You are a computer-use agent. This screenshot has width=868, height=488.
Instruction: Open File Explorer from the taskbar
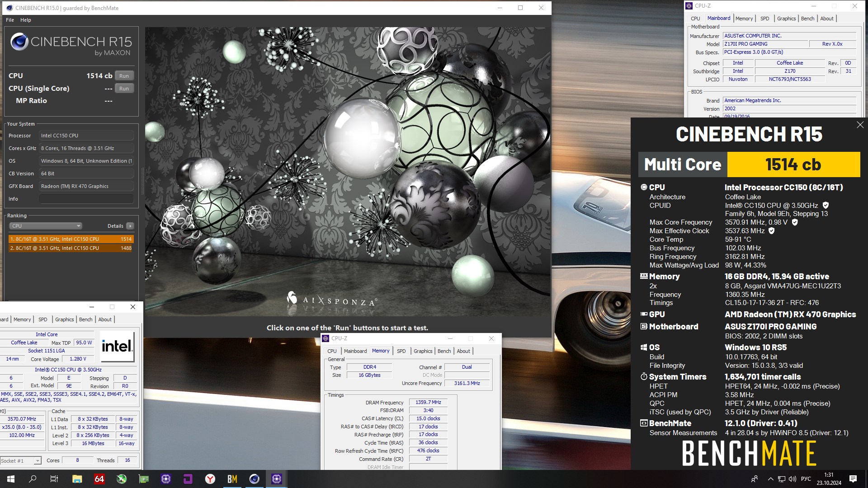(77, 479)
